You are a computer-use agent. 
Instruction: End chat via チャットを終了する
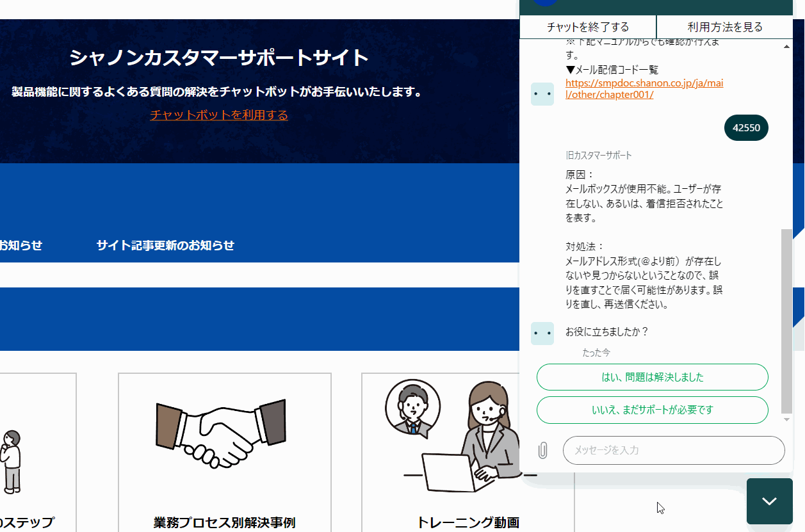tap(588, 27)
